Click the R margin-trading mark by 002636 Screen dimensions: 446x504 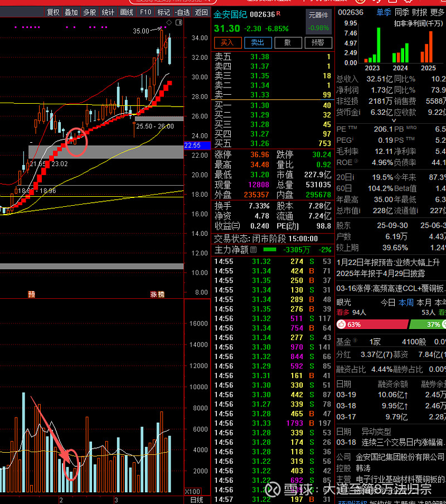pyautogui.click(x=278, y=13)
